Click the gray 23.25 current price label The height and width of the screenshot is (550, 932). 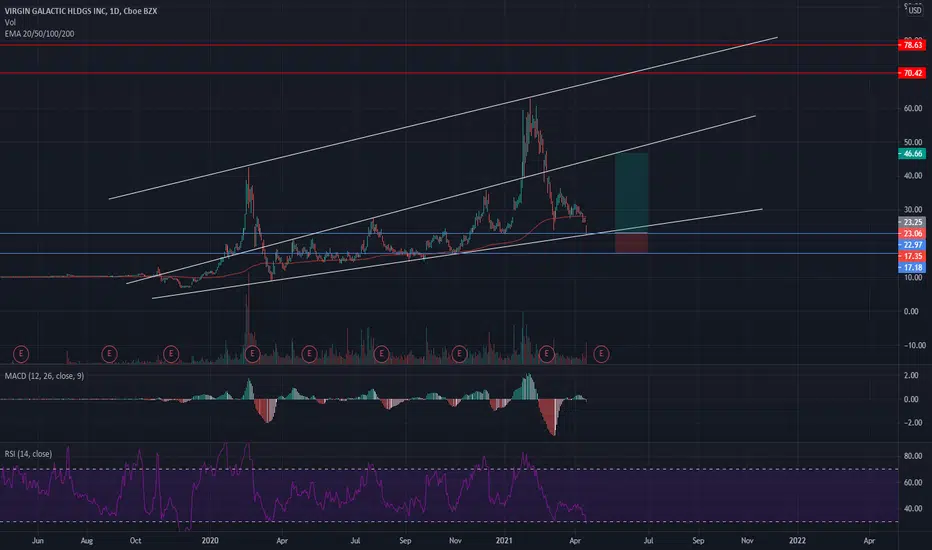912,222
